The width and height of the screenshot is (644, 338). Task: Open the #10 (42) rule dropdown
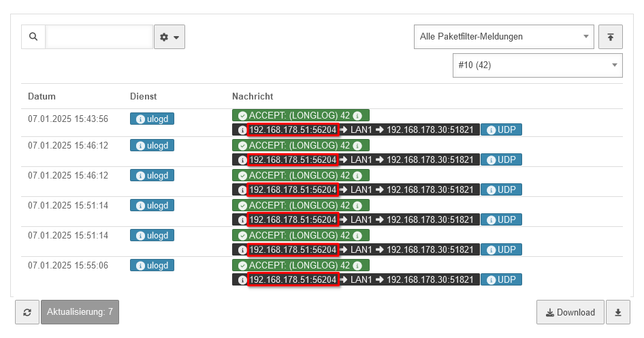point(536,65)
